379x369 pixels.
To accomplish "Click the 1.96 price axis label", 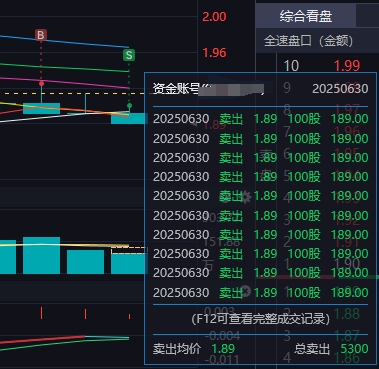I will coord(214,53).
